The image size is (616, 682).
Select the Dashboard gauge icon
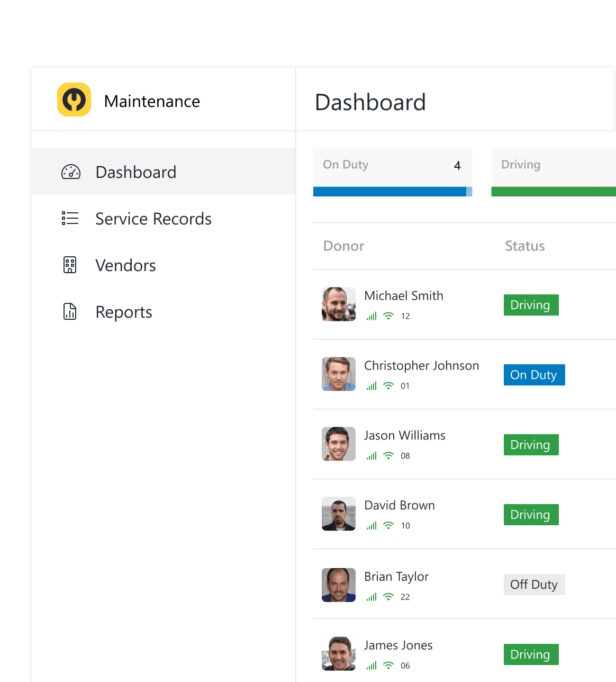pyautogui.click(x=70, y=172)
